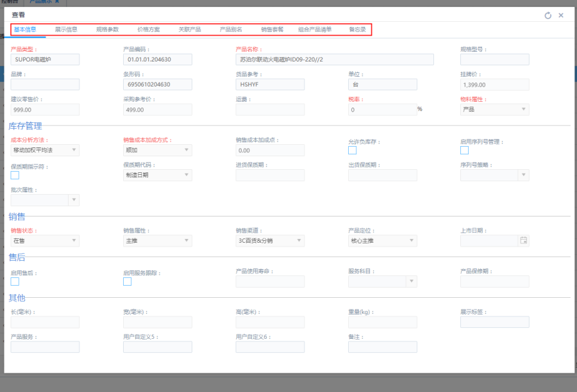
Task: Click the 条形码 text field
Action: pos(157,85)
